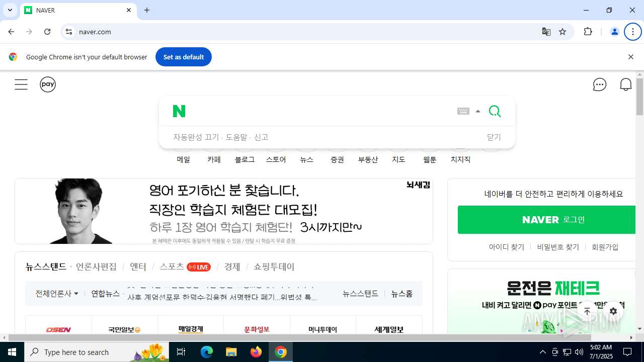Image resolution: width=644 pixels, height=362 pixels.
Task: Open the 메일 shortcut
Action: pos(183,159)
